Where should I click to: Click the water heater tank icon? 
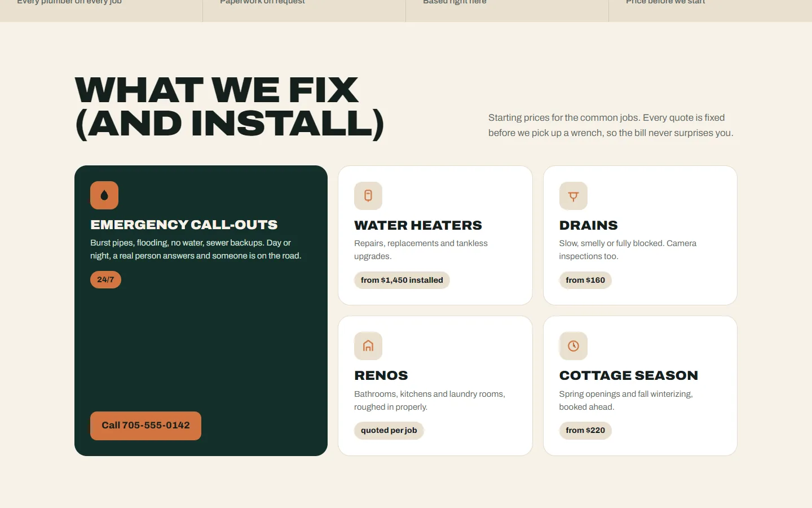368,196
